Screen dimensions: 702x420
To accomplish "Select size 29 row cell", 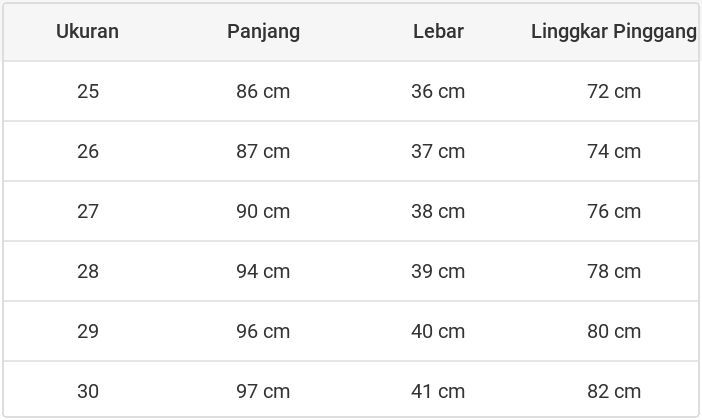I will tap(88, 331).
